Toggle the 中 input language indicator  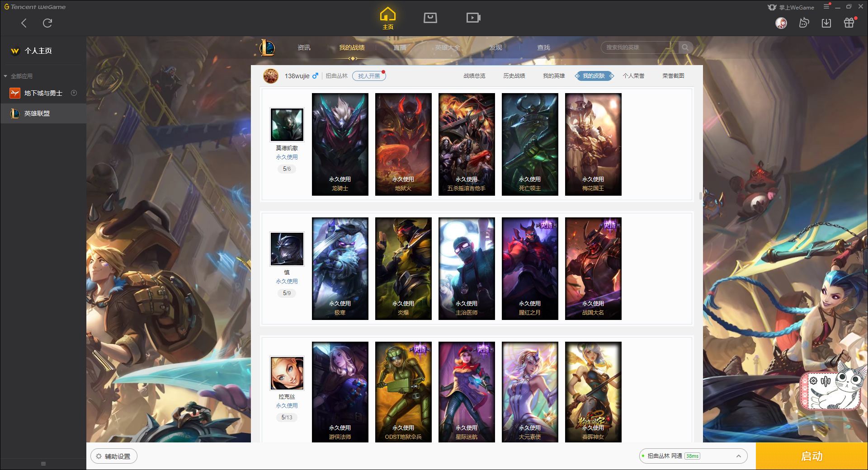[x=826, y=381]
